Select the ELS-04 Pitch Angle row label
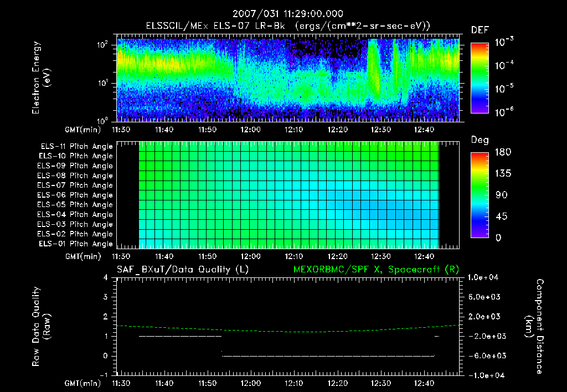Viewport: 567px width, 392px height. click(75, 214)
